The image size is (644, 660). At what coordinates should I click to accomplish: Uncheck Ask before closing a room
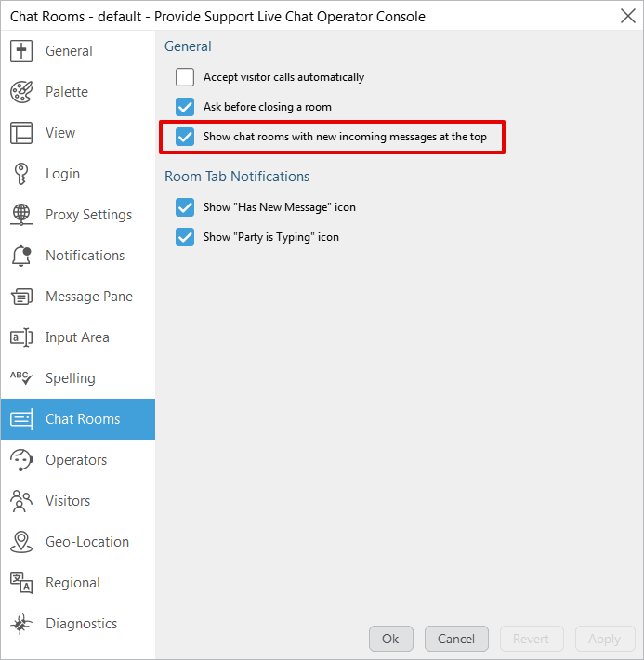[185, 107]
